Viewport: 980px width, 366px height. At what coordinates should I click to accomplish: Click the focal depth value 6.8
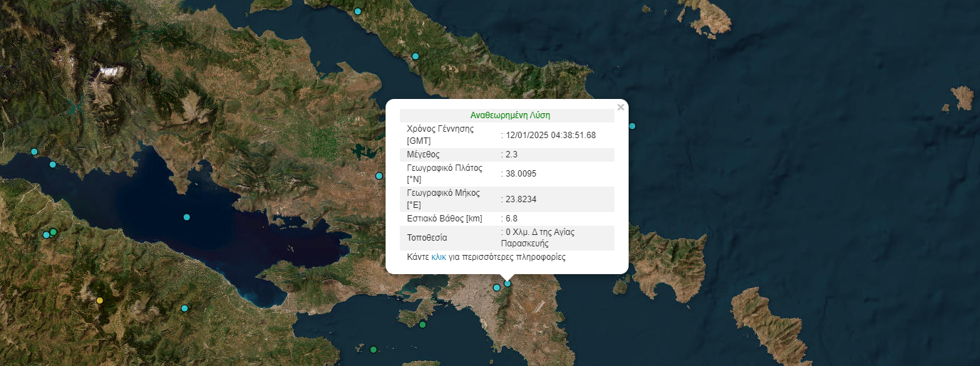coord(511,219)
